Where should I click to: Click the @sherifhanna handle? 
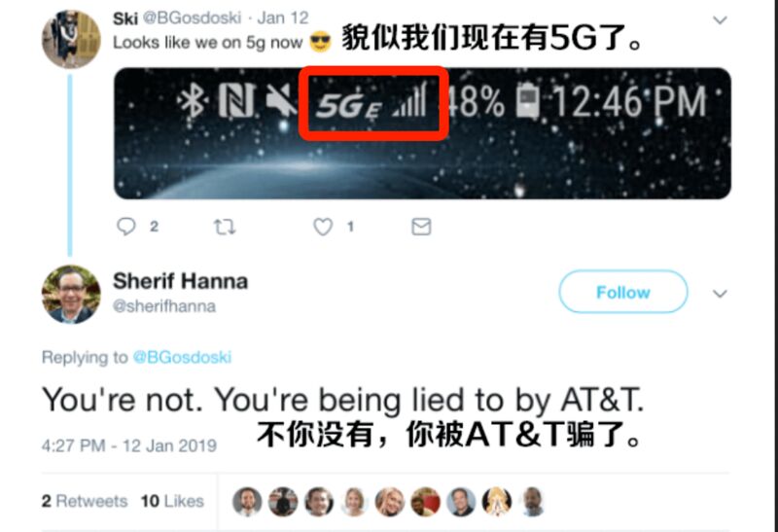(164, 306)
